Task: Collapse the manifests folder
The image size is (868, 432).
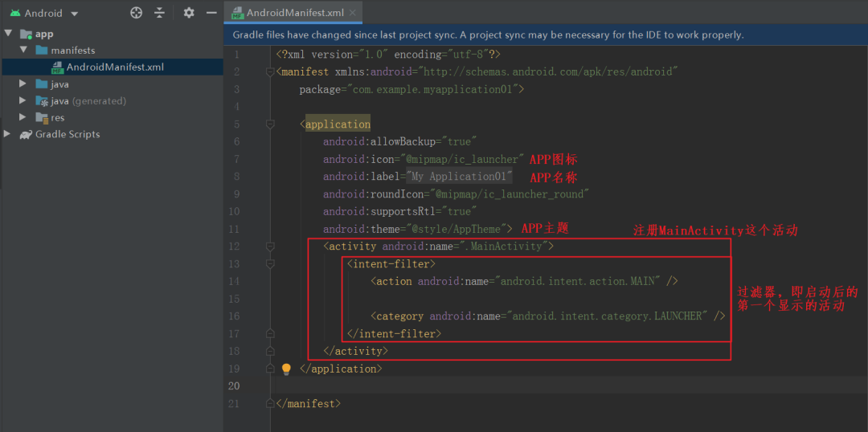Action: point(23,51)
